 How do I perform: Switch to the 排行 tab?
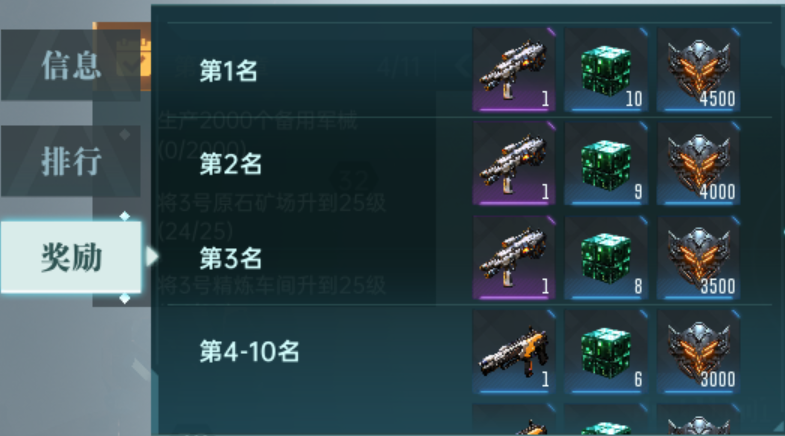pos(71,161)
